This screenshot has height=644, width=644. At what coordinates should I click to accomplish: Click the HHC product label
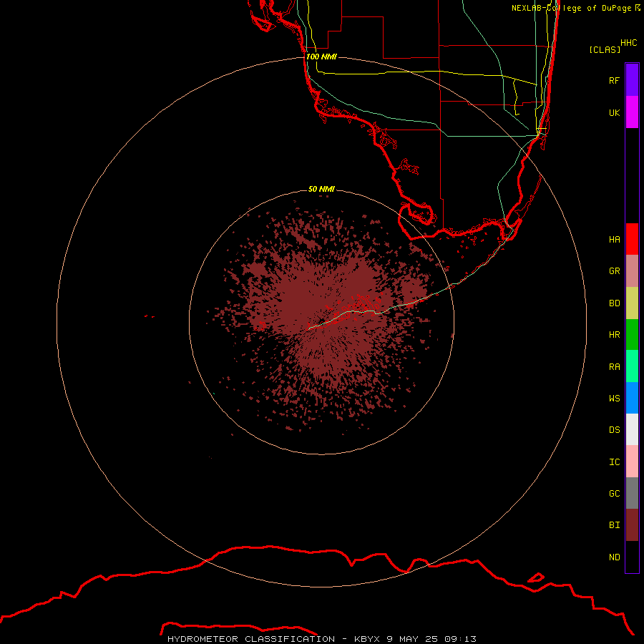tap(628, 43)
